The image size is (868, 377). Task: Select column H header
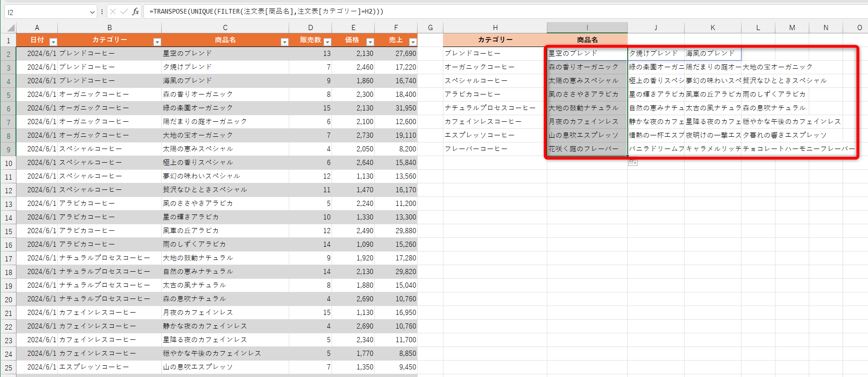pyautogui.click(x=495, y=28)
